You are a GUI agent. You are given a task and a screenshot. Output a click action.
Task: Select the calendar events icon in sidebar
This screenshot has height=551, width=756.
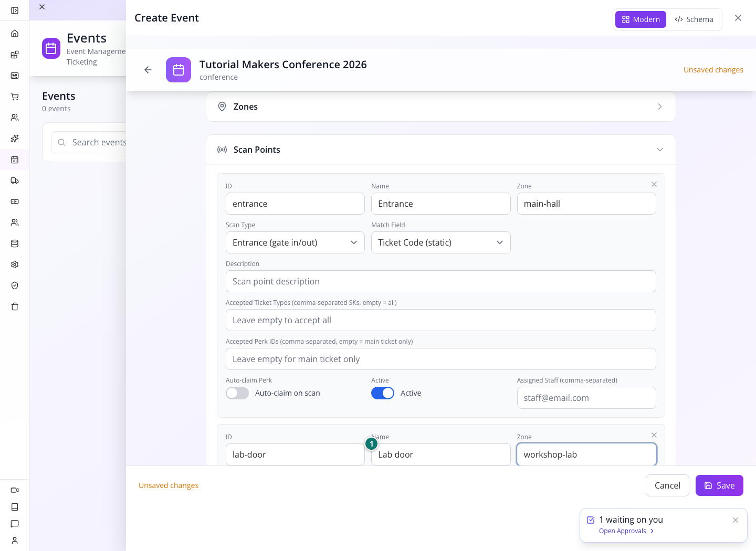(x=15, y=160)
